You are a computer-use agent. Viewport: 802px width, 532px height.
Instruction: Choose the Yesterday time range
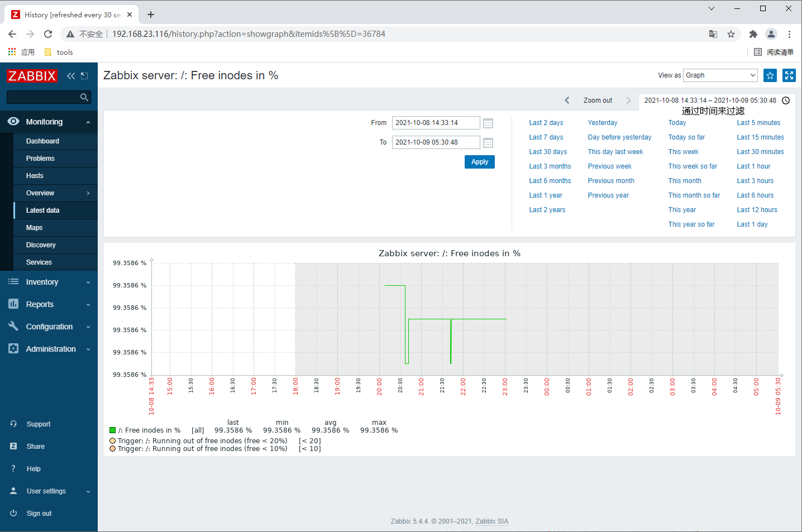[603, 123]
